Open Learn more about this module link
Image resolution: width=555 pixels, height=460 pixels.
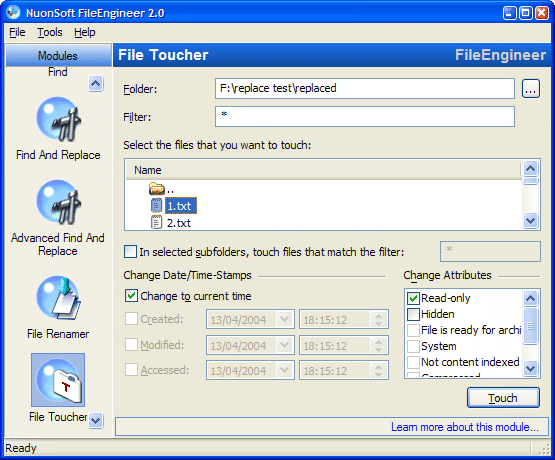tap(465, 427)
